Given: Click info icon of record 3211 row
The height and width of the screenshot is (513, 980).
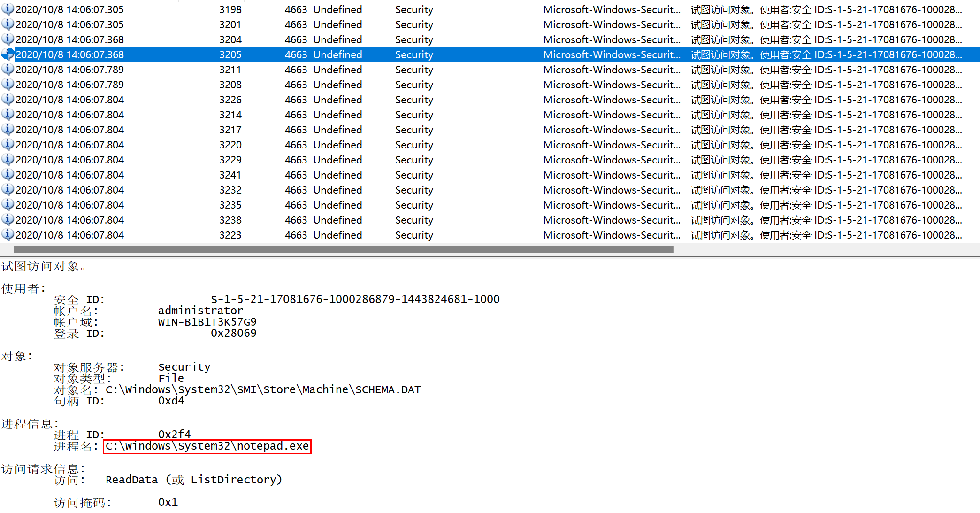Looking at the screenshot, I should tap(7, 70).
